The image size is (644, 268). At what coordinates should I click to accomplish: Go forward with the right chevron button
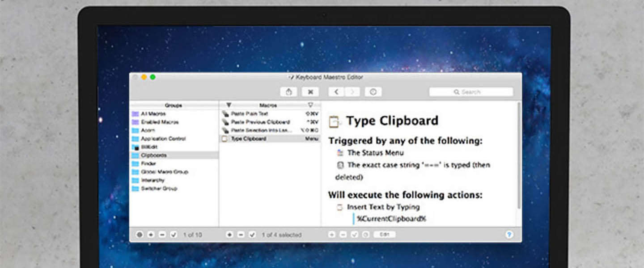[x=352, y=92]
